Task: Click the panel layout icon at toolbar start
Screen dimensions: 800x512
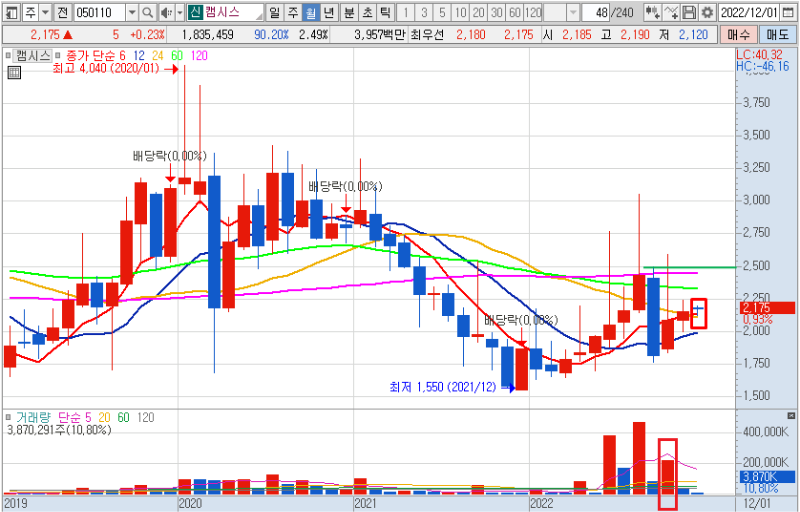Action: click(x=12, y=12)
